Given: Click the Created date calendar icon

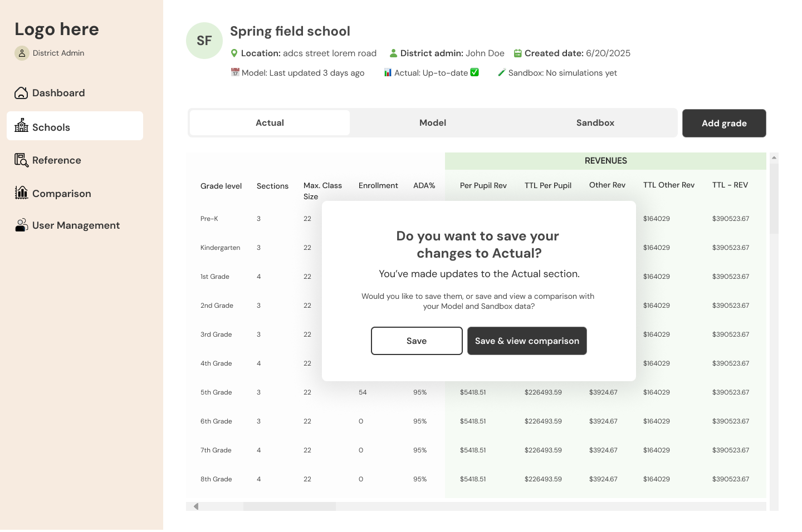Looking at the screenshot, I should click(x=517, y=53).
